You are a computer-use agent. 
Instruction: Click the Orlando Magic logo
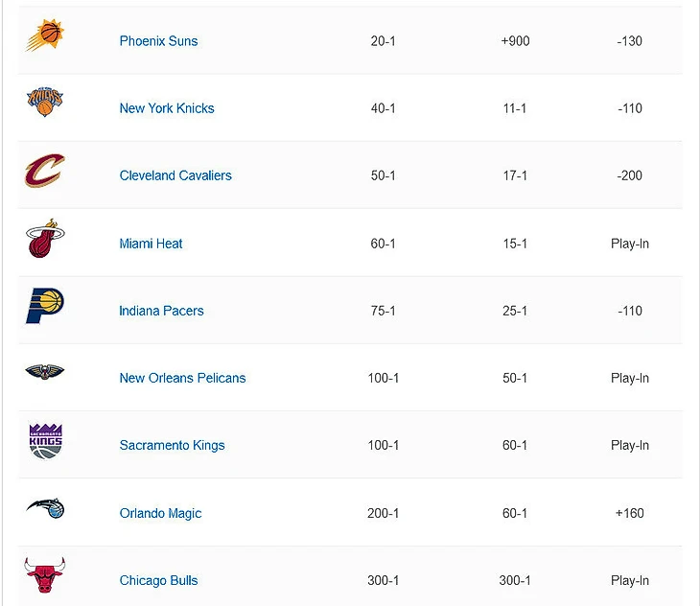click(x=45, y=508)
